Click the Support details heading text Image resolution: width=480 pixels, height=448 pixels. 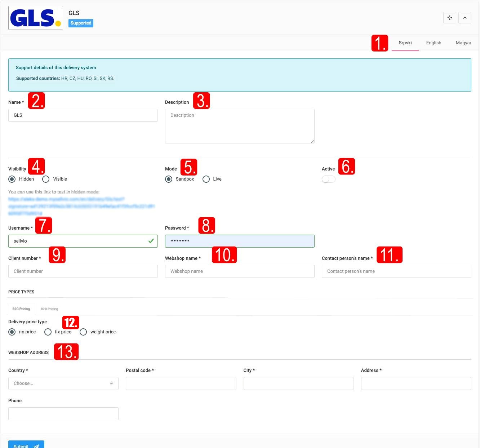point(56,68)
